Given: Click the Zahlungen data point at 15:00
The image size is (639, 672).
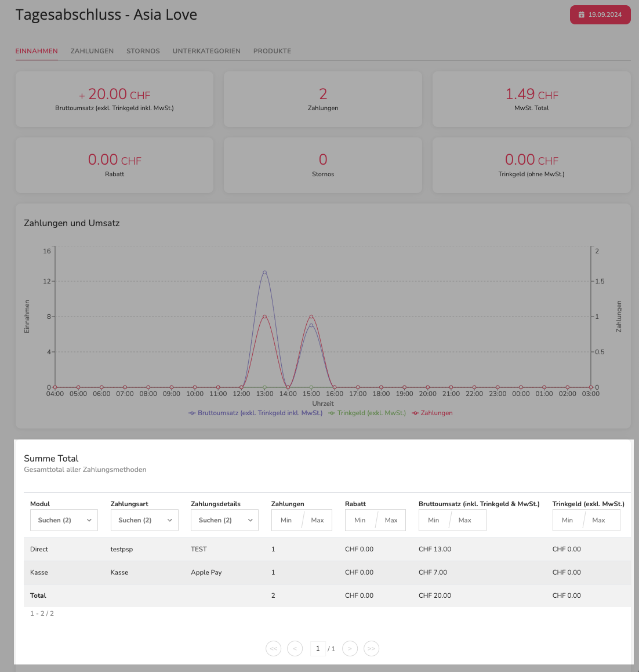Looking at the screenshot, I should 311,317.
